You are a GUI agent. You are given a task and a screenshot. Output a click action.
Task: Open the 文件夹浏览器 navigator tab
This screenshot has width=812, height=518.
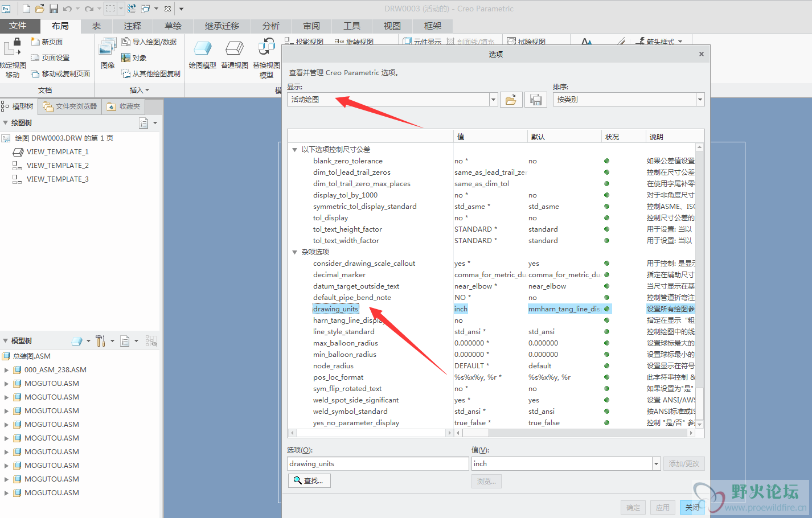[70, 106]
